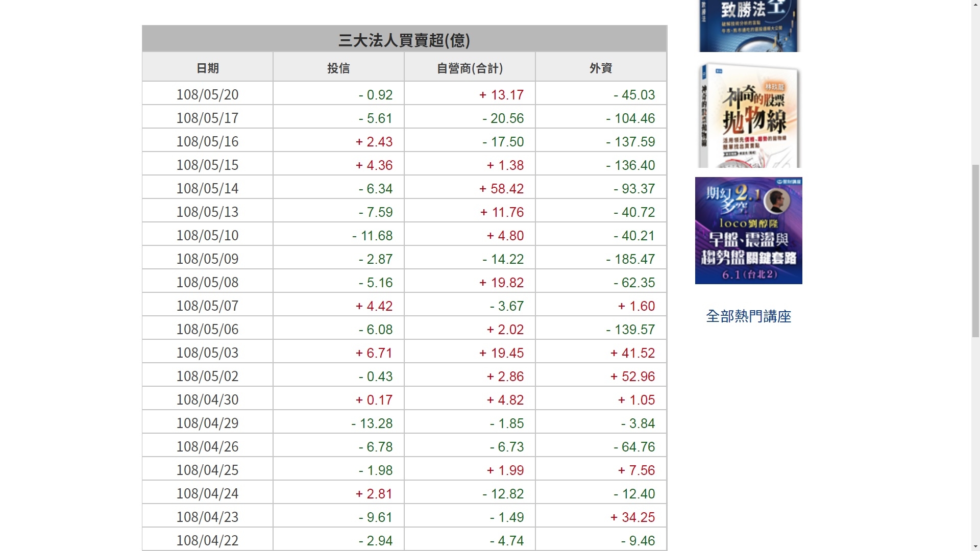The width and height of the screenshot is (980, 551).
Task: Open the 致勝法 book ad
Action: click(x=749, y=26)
